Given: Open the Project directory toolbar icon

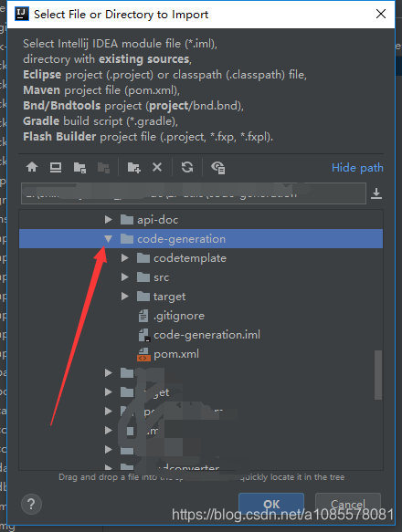Looking at the screenshot, I should [79, 168].
